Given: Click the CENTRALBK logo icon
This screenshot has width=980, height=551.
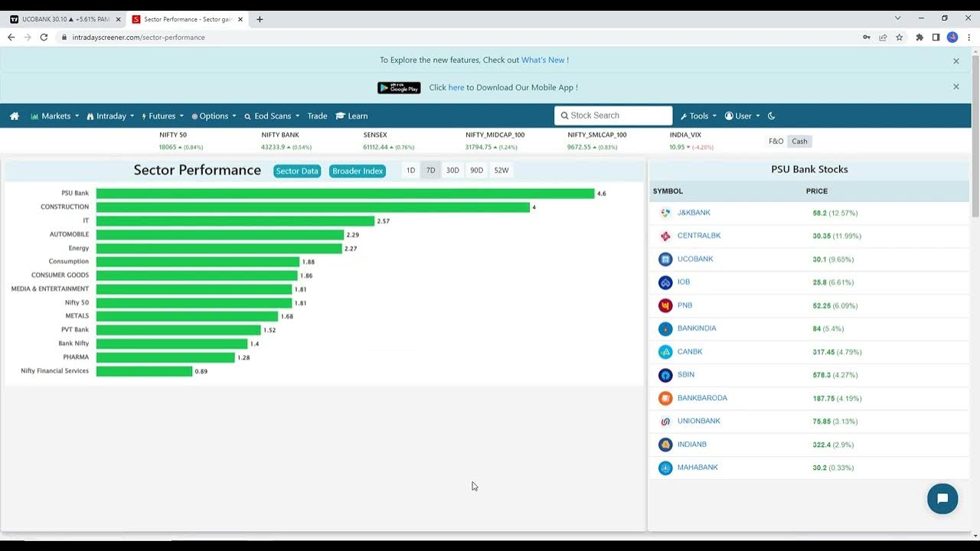Looking at the screenshot, I should coord(665,236).
